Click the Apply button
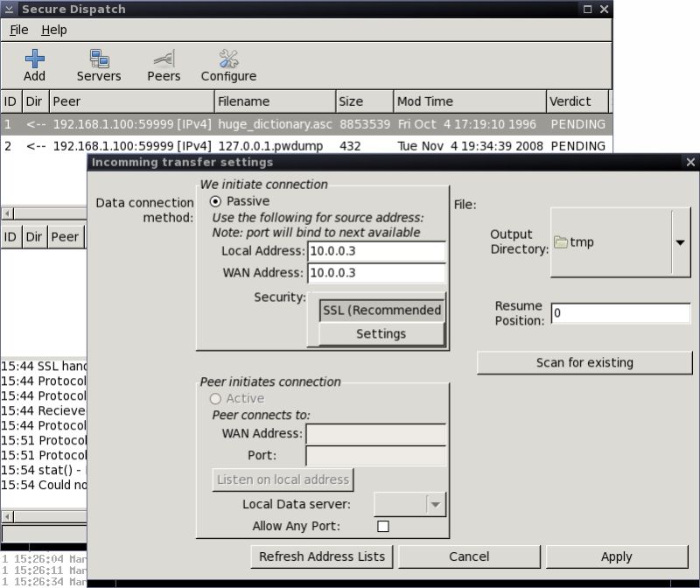 click(x=617, y=556)
